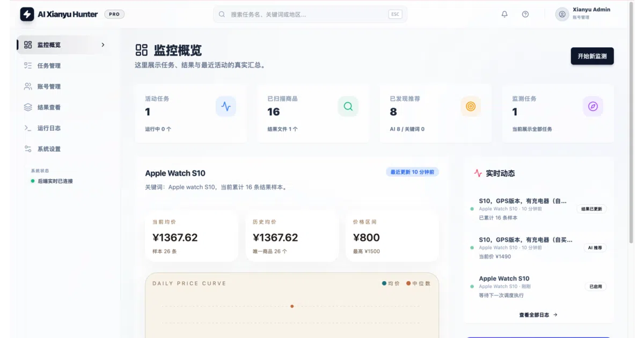Click the 已发现推荐 count 8
The image size is (644, 338).
click(393, 112)
